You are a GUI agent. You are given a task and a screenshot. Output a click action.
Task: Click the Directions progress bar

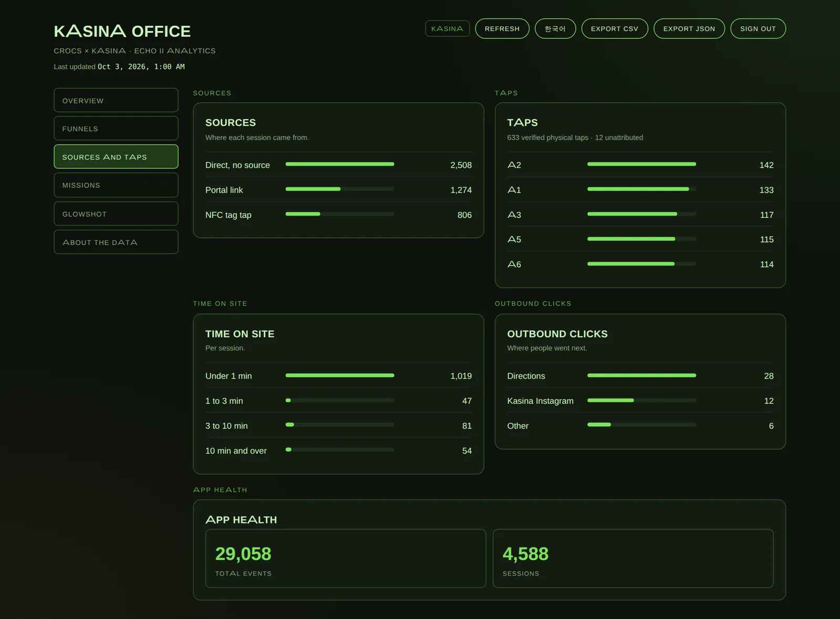click(642, 375)
